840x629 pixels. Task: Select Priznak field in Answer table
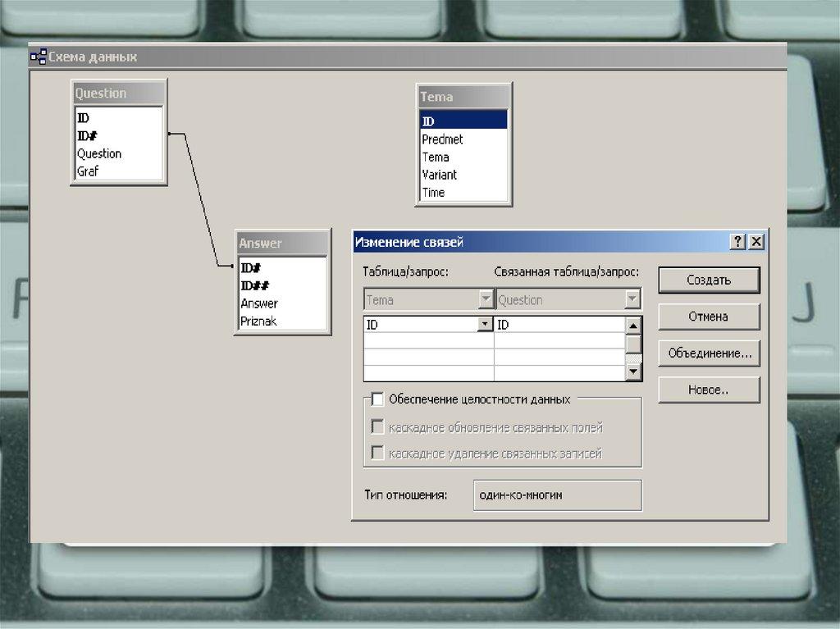258,321
